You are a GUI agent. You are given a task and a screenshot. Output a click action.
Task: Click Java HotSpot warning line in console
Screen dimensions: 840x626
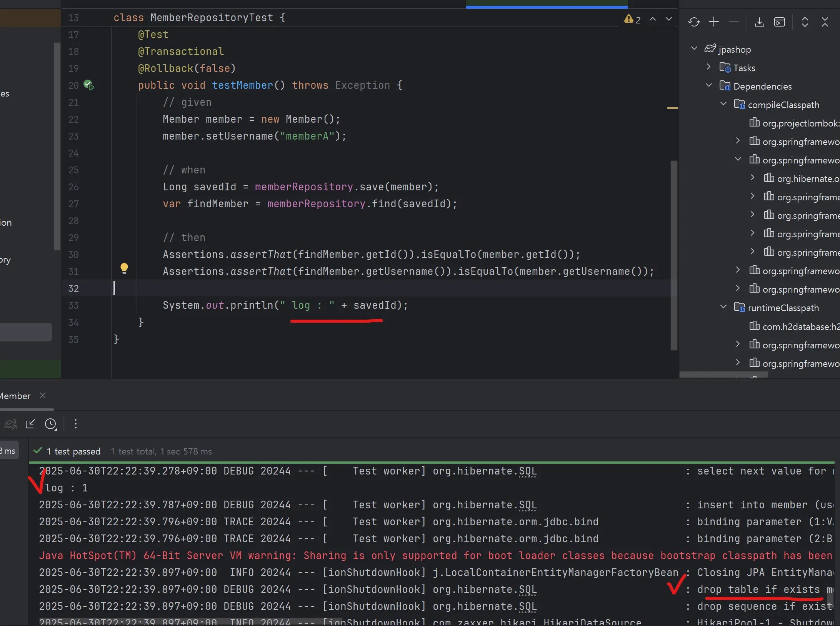click(436, 556)
